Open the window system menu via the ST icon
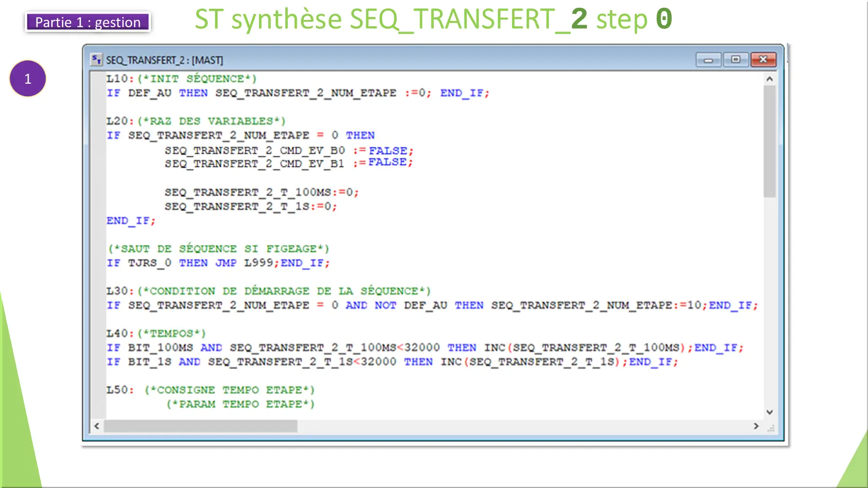 click(x=96, y=59)
